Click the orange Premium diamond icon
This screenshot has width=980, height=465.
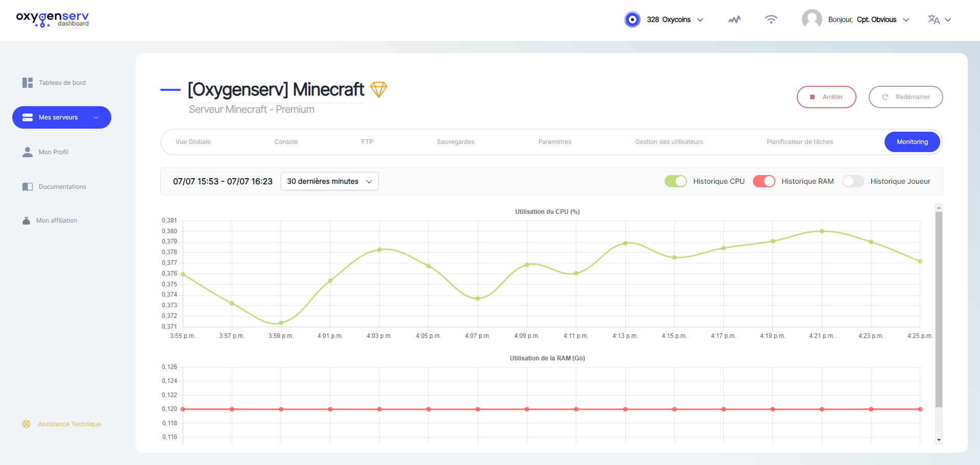pyautogui.click(x=379, y=90)
